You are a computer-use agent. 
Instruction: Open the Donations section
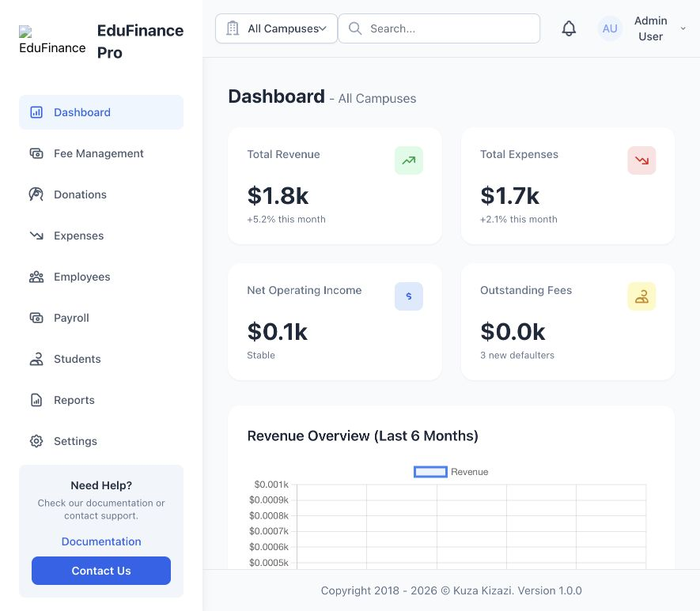[x=101, y=194]
